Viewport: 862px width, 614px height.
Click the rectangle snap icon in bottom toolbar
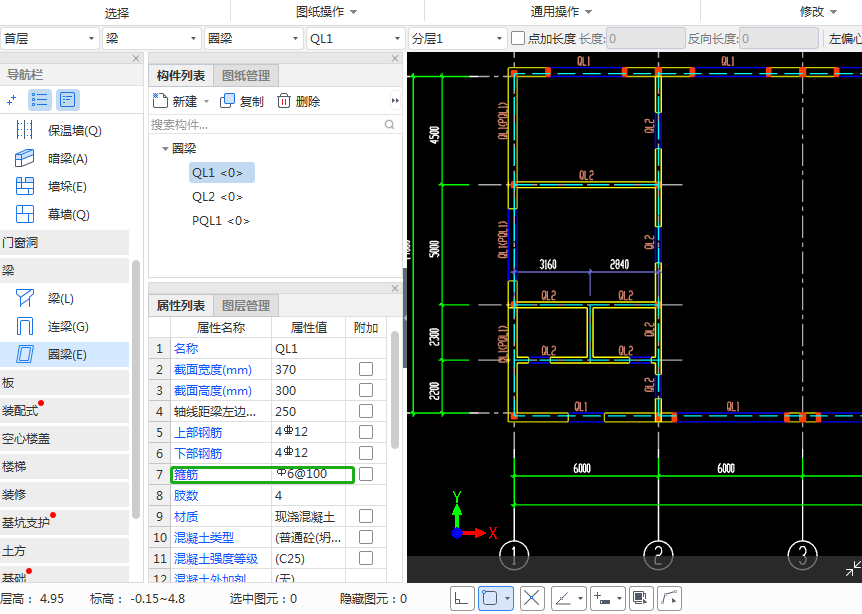(x=489, y=598)
